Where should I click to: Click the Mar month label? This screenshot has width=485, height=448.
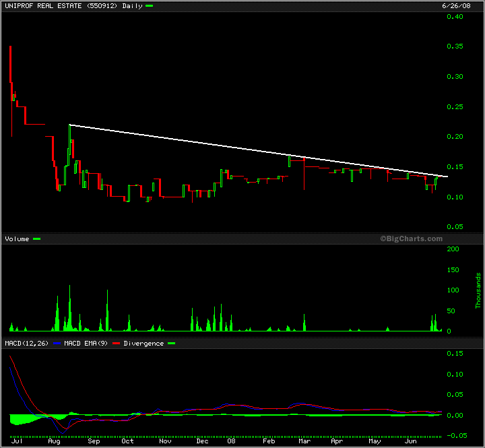point(304,441)
